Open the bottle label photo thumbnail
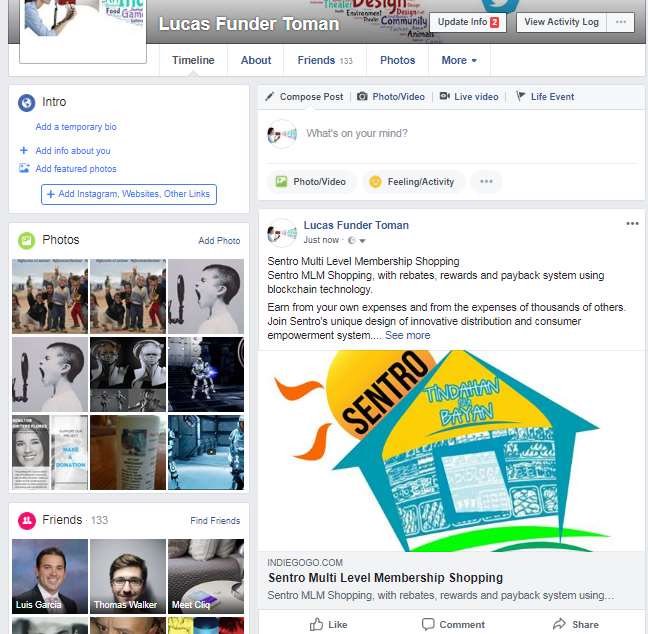This screenshot has height=634, width=648. point(128,453)
